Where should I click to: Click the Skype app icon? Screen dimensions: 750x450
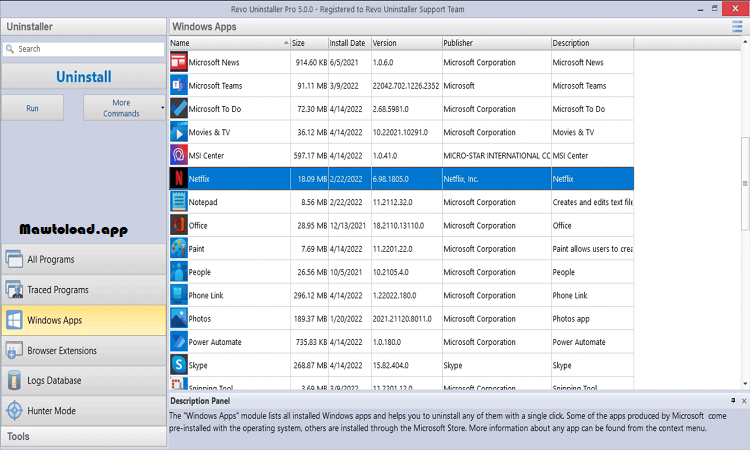[178, 365]
